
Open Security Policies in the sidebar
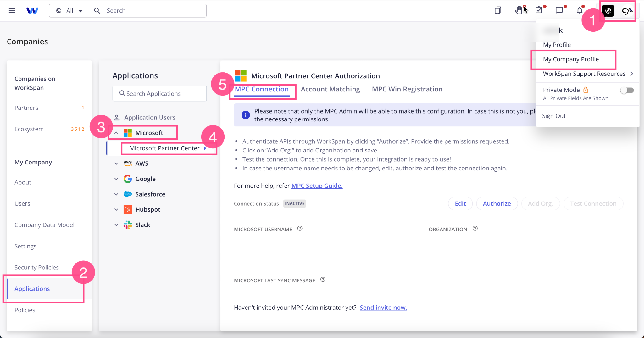(x=36, y=268)
